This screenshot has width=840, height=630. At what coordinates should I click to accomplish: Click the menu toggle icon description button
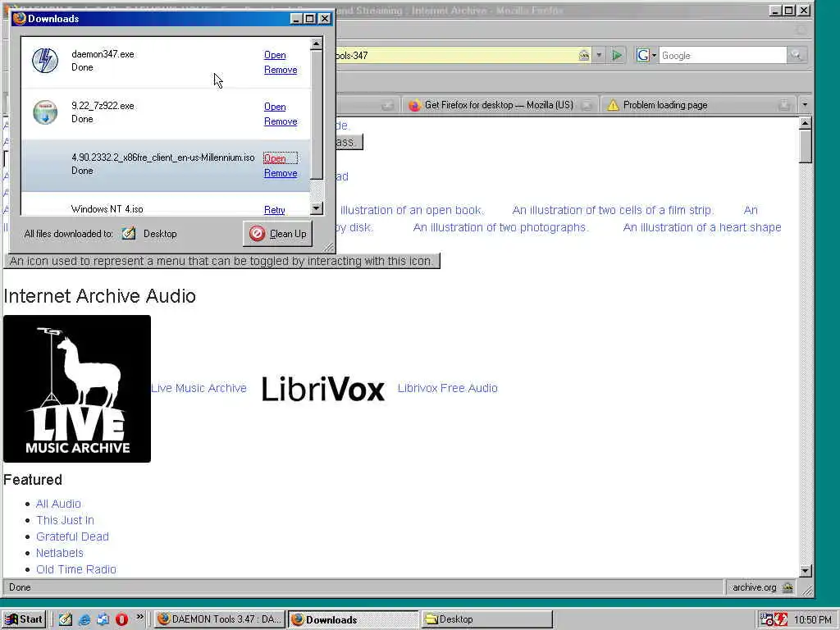[x=221, y=261]
